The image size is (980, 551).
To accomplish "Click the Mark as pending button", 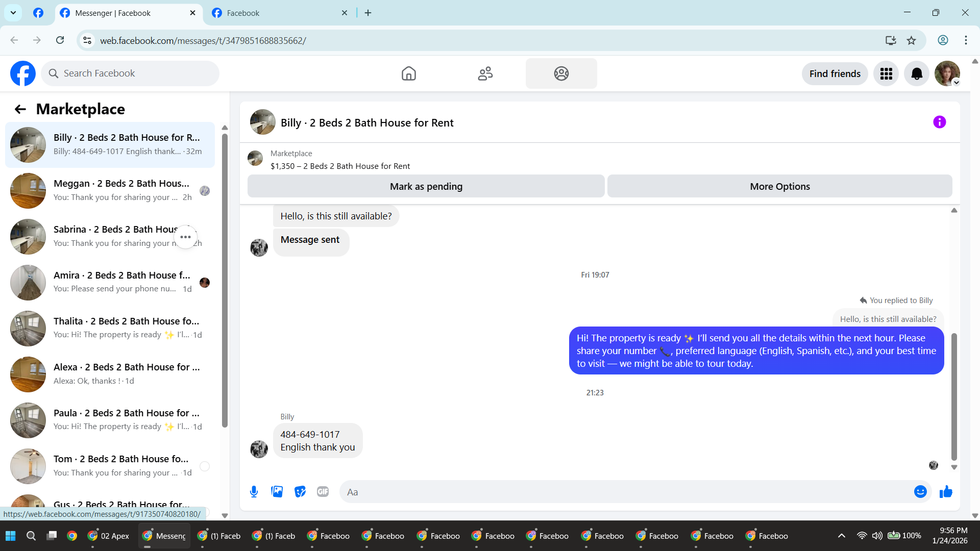I will [426, 187].
